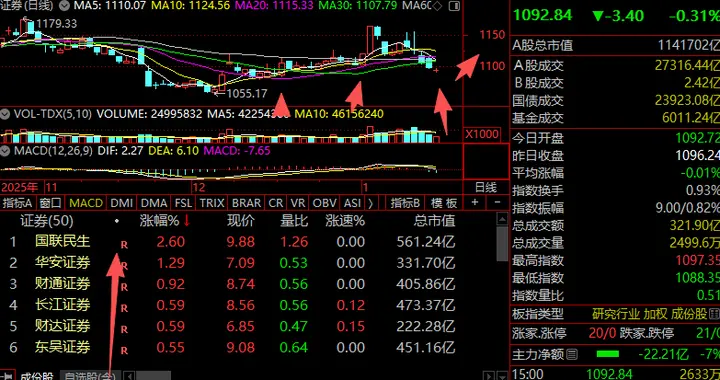This screenshot has width=720, height=380.
Task: Sort by the 涨速% column header
Action: coord(345,221)
